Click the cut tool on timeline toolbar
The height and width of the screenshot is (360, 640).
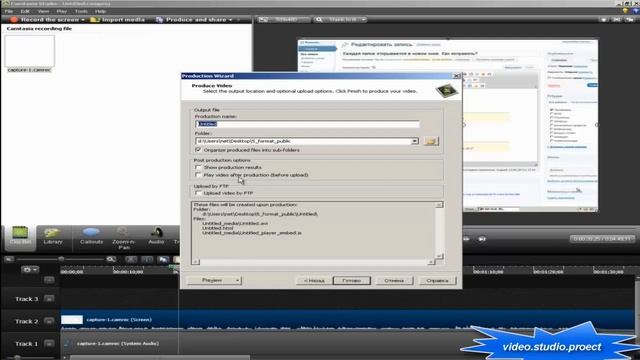tap(131, 259)
